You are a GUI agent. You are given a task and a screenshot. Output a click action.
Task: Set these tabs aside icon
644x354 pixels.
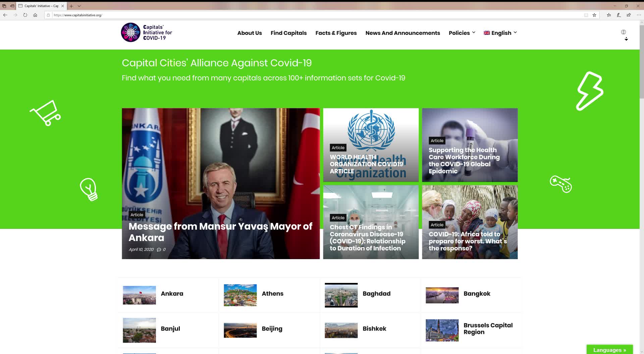[12, 6]
